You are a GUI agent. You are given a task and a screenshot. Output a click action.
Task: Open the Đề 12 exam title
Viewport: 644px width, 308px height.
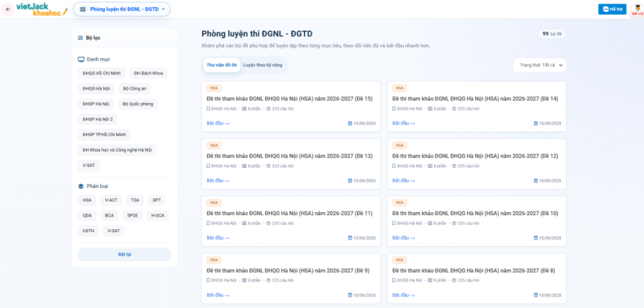[x=475, y=156]
